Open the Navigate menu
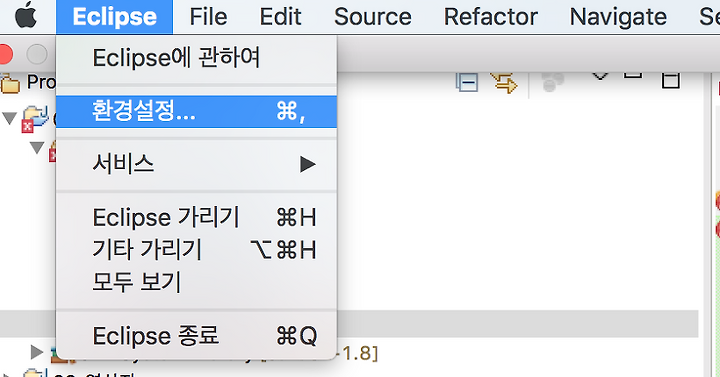Image resolution: width=720 pixels, height=377 pixels. pos(618,17)
